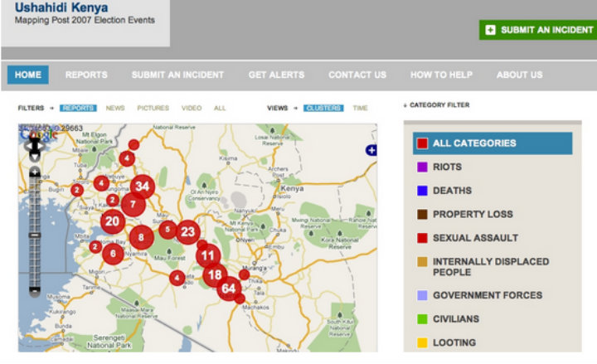The height and width of the screenshot is (364, 597).
Task: Filter map by Riots category
Action: coord(447,167)
